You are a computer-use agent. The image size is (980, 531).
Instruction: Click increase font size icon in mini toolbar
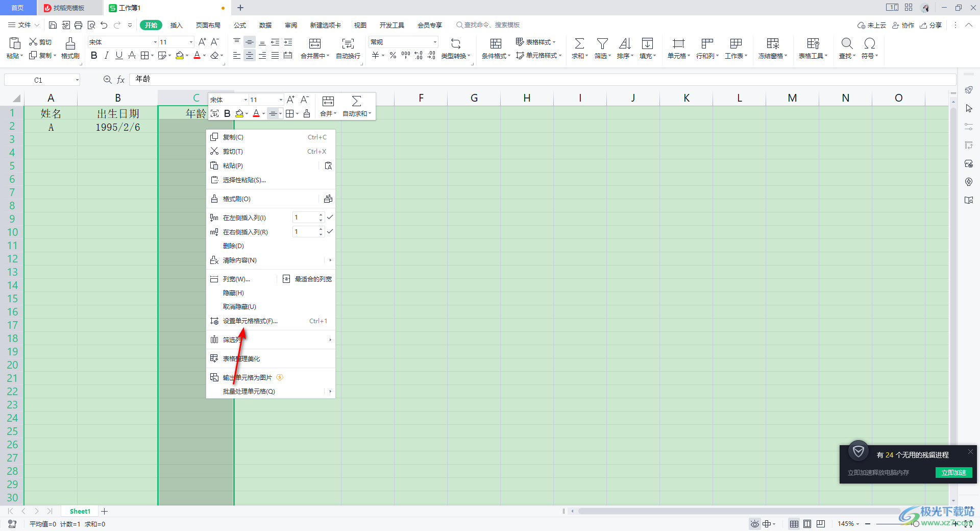click(290, 100)
